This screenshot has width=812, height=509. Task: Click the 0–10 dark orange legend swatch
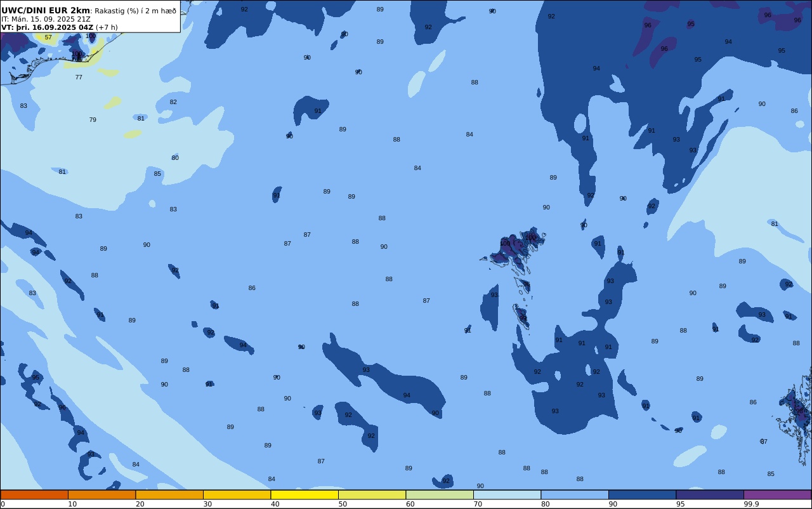pos(34,494)
